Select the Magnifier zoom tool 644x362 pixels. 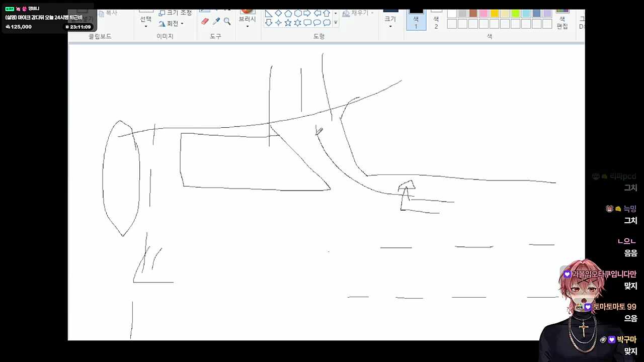coord(227,22)
